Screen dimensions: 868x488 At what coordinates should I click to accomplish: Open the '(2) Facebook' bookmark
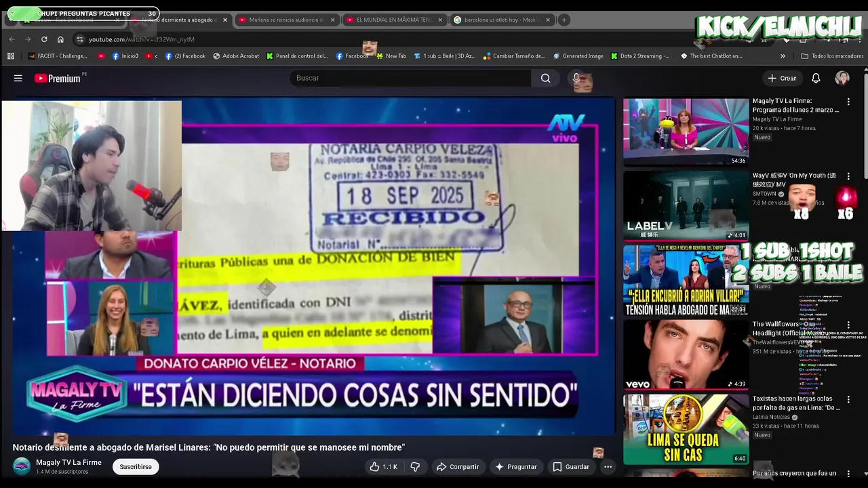[185, 56]
